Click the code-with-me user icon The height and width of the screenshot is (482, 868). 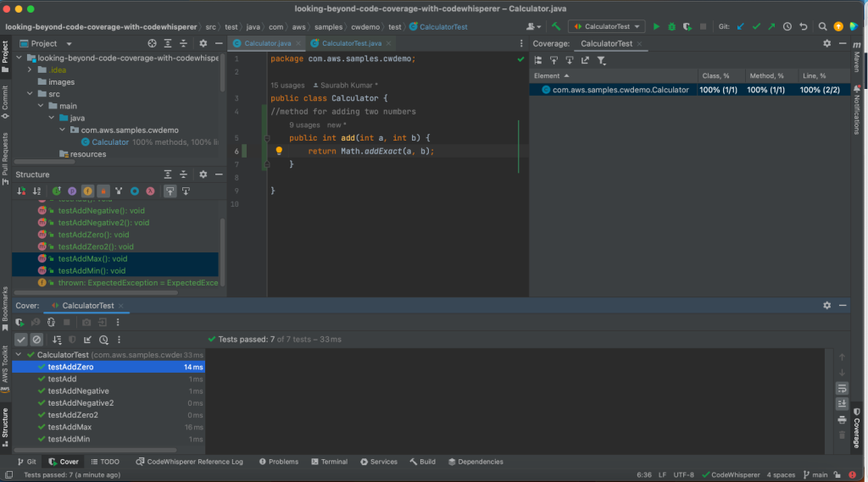(533, 26)
